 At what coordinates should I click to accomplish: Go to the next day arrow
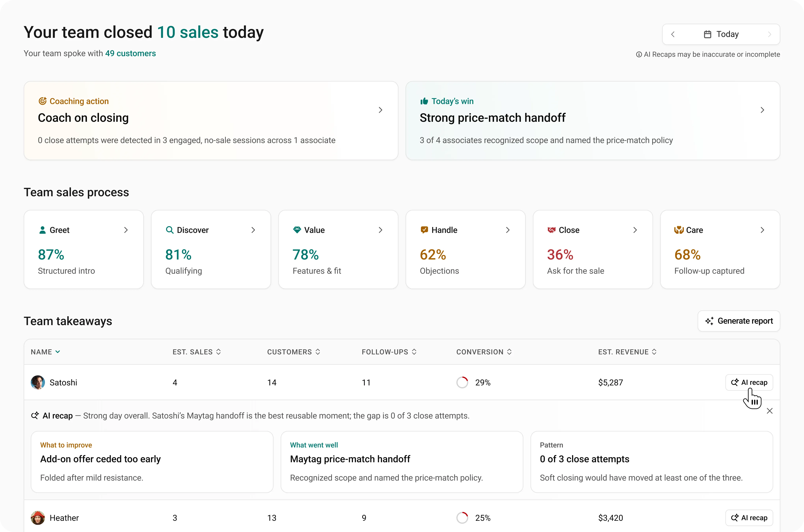coord(769,34)
